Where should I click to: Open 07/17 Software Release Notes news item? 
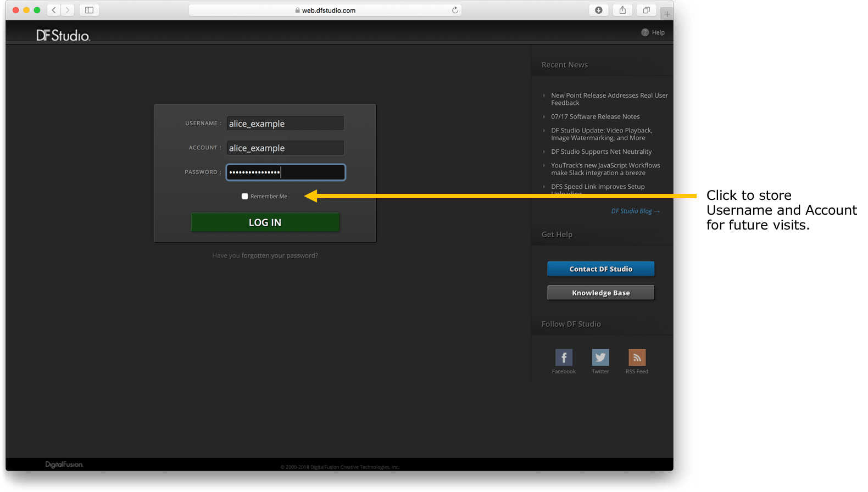point(596,116)
